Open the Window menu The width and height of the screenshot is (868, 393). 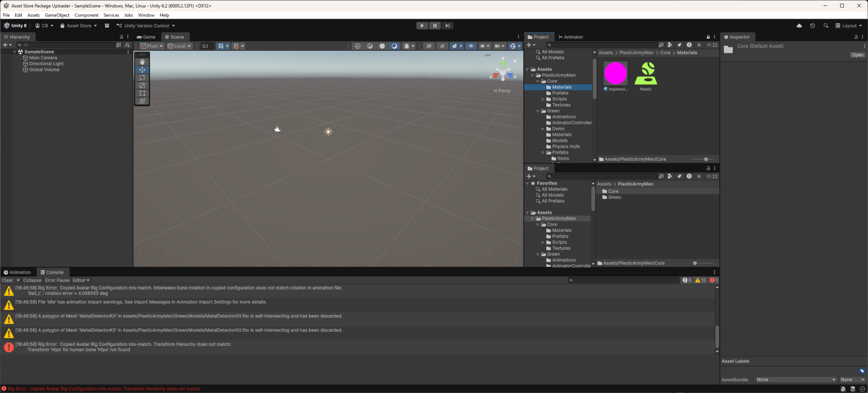[x=146, y=15]
